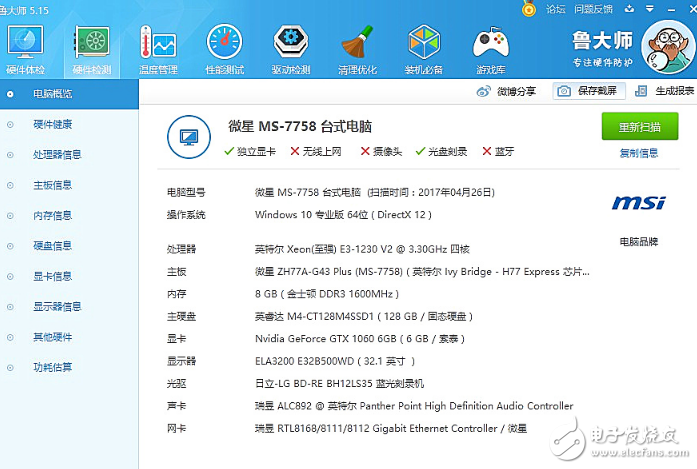Click 'Nvidia GeForce GTX 1060 6GB' value

click(360, 339)
